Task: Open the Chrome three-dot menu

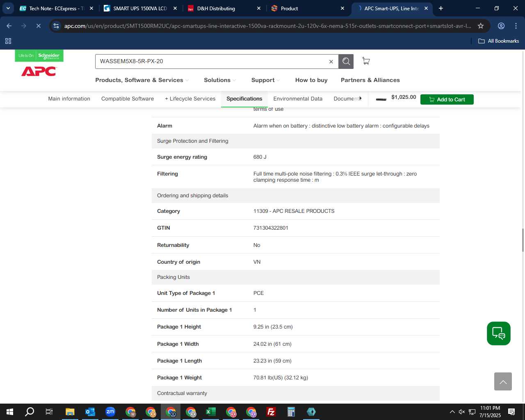Action: click(x=516, y=26)
